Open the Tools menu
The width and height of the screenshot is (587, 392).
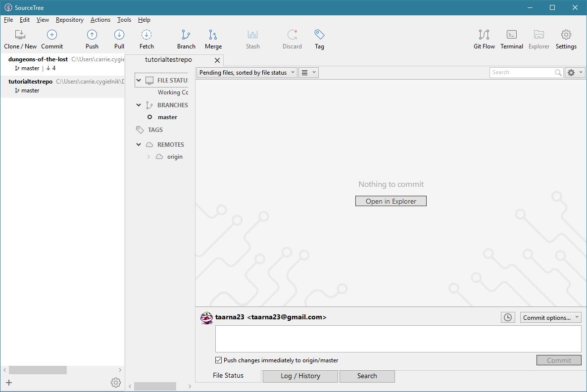point(124,20)
